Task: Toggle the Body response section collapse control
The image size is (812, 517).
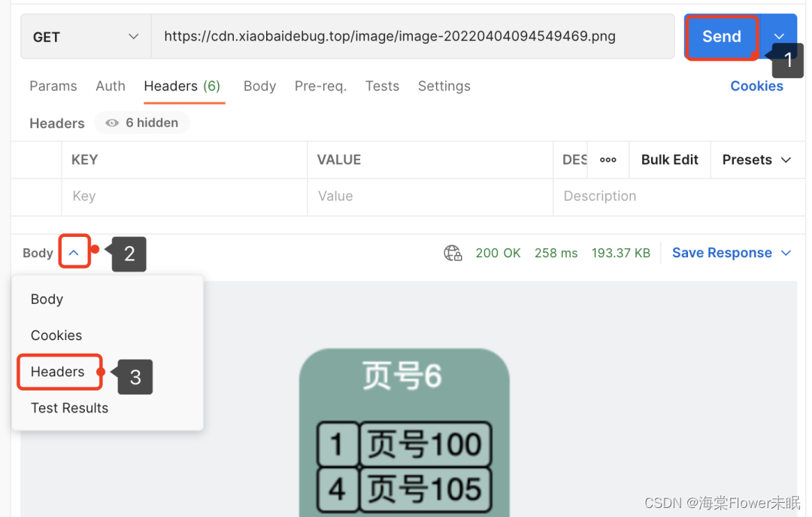Action: click(x=73, y=253)
